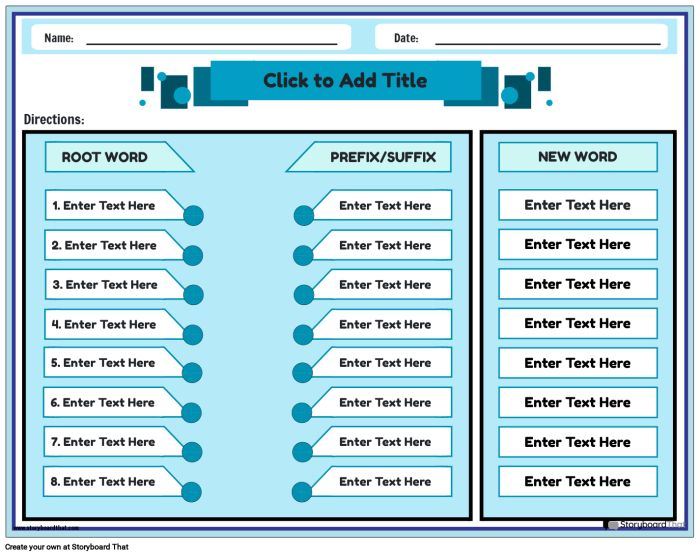This screenshot has width=700, height=556.
Task: Click the connector dot of root word 2
Action: [193, 255]
